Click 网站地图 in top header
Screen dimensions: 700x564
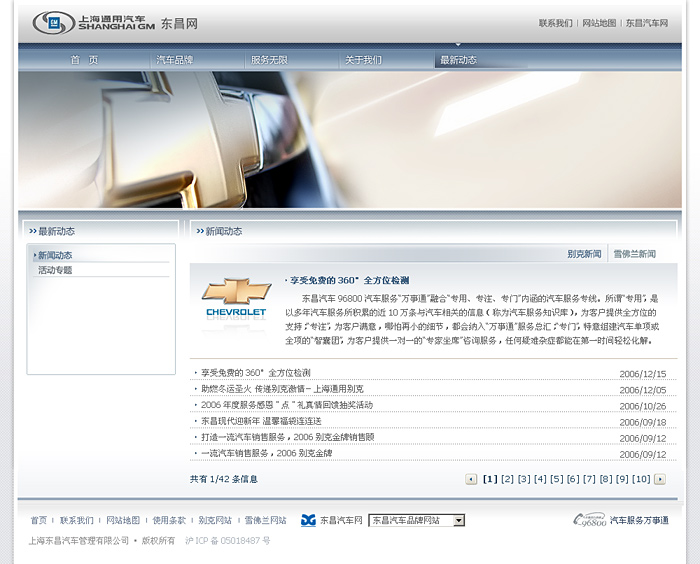599,23
